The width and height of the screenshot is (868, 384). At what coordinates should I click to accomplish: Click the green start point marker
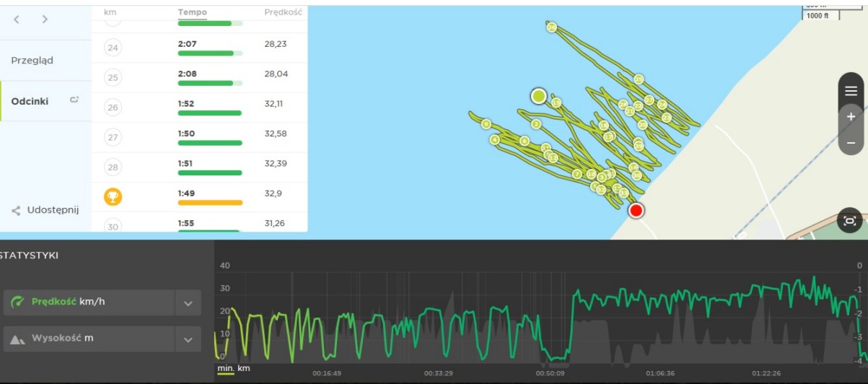[538, 96]
